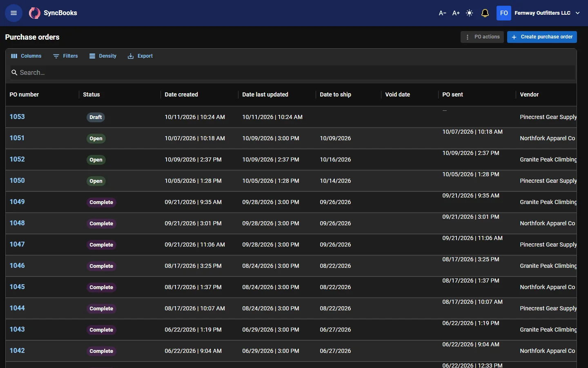588x368 pixels.
Task: Click Complete status badge on PO 1044
Action: point(101,309)
